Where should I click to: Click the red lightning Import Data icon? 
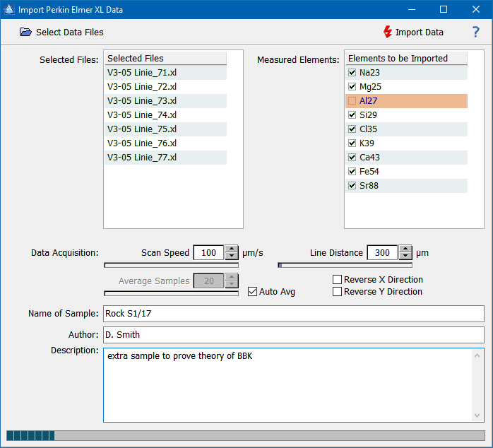(x=387, y=32)
